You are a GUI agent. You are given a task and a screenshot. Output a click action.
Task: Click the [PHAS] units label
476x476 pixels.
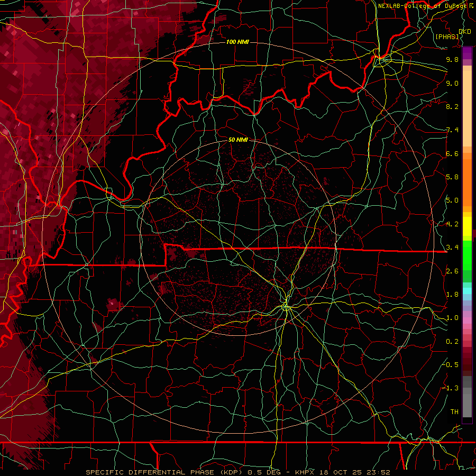[447, 36]
